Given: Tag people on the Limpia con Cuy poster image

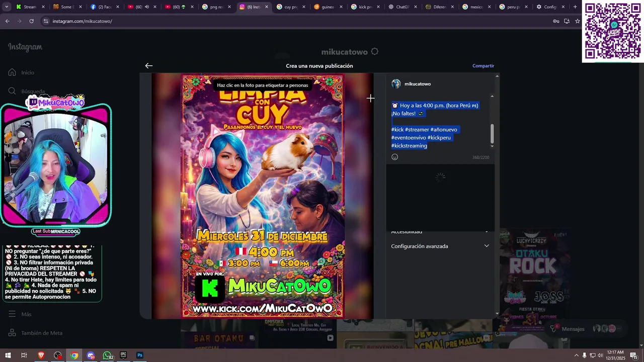Looking at the screenshot, I should point(263,196).
